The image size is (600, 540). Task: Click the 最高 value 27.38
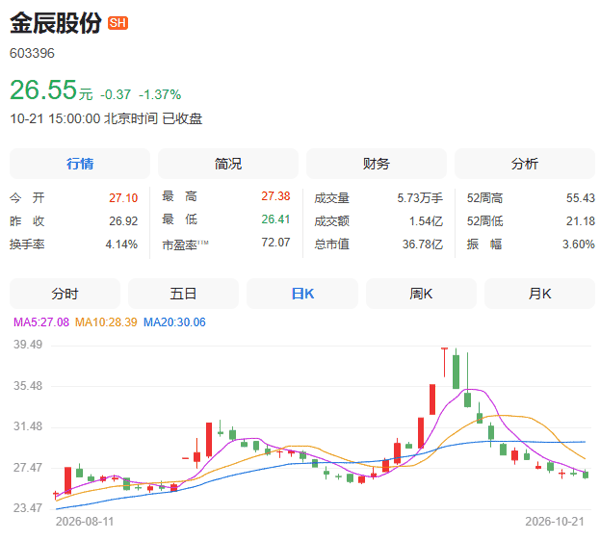pyautogui.click(x=276, y=196)
